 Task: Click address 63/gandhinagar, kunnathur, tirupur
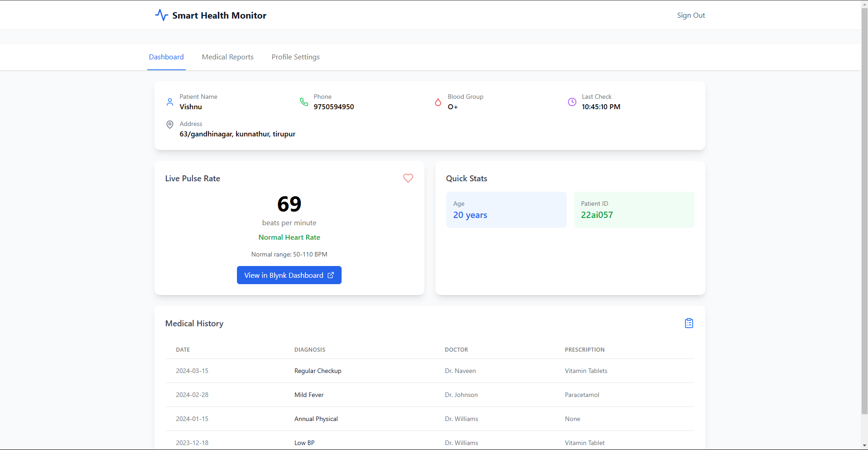pos(237,134)
